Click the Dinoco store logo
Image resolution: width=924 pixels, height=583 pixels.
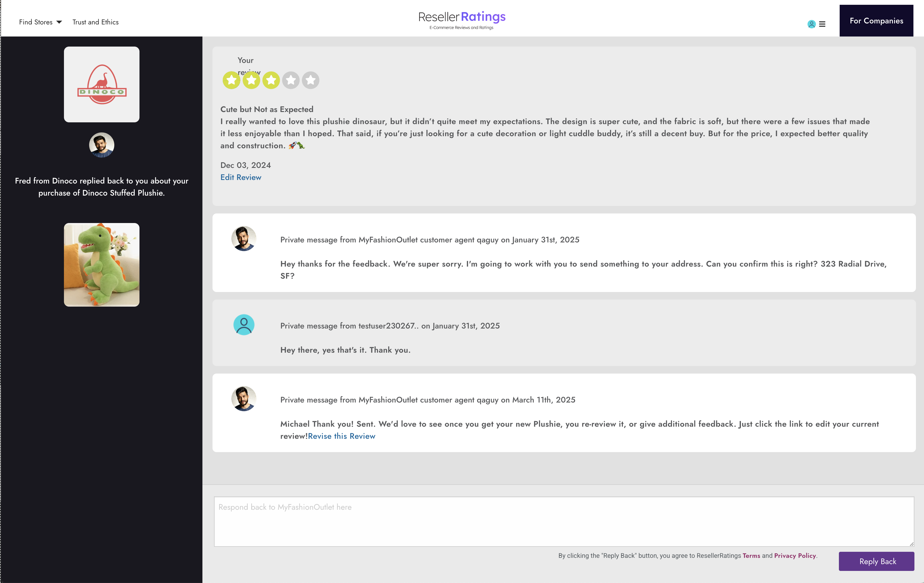(x=102, y=84)
